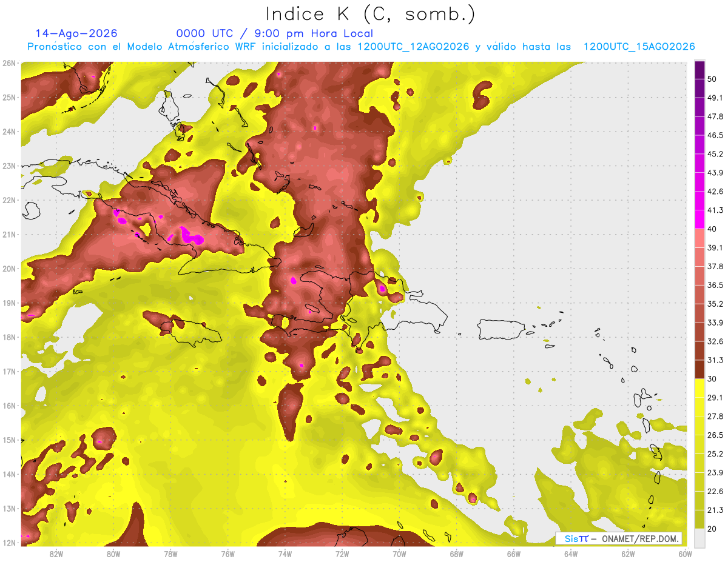The image size is (728, 562).
Task: Click the 'SisTT - ONAMET/REP.DOM.' logo
Action: point(619,538)
